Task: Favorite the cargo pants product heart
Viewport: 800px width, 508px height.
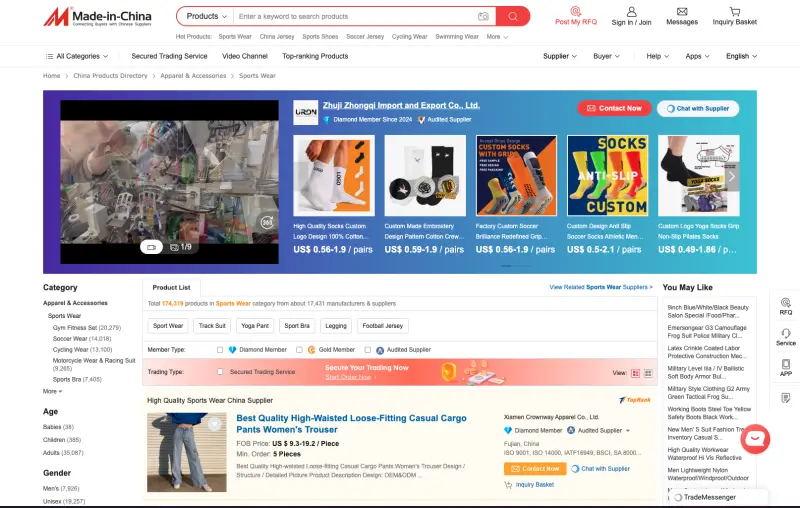Action: click(214, 424)
